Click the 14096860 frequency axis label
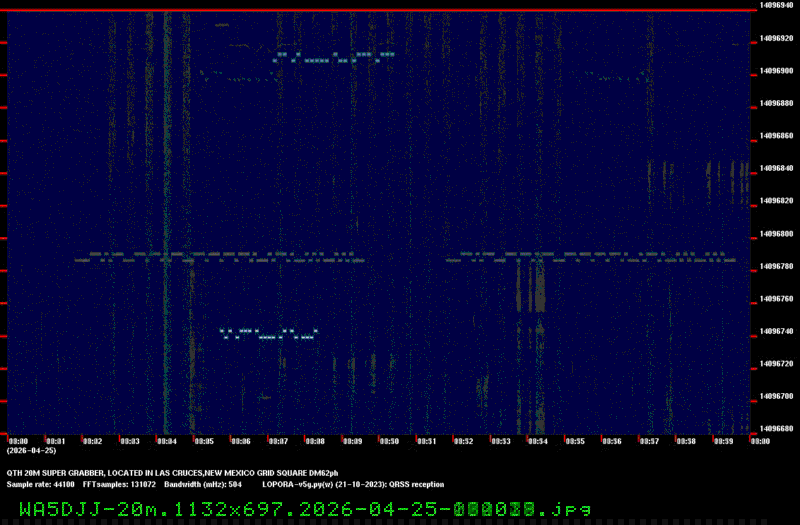Viewport: 800px width, 525px height. coord(777,136)
